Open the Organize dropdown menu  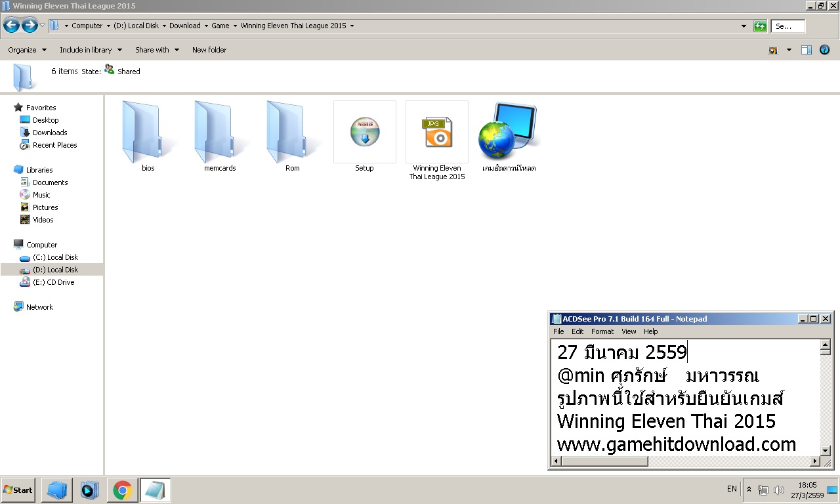coord(28,50)
